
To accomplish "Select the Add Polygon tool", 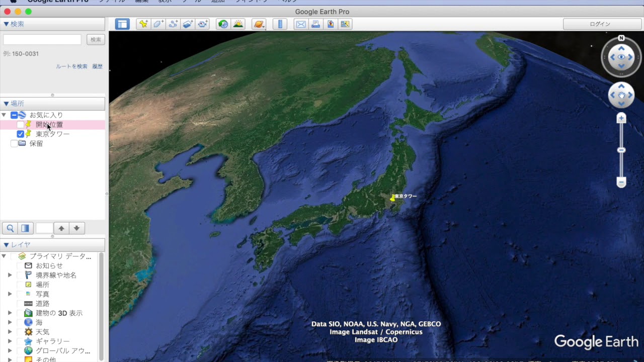I will pyautogui.click(x=158, y=24).
